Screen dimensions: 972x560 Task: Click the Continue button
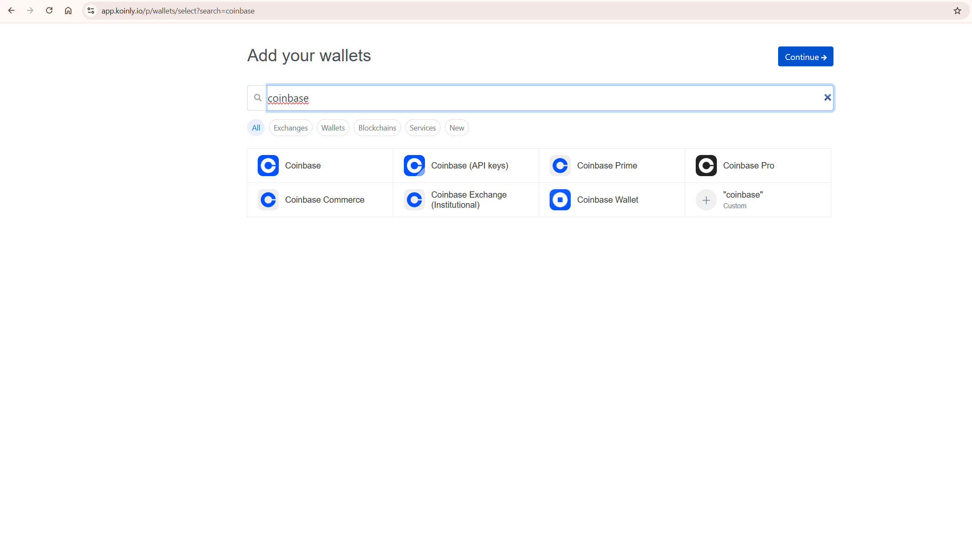[805, 56]
